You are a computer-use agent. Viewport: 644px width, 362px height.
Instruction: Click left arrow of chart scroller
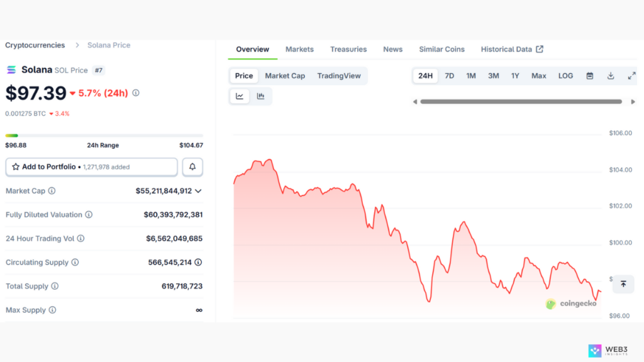tap(415, 102)
